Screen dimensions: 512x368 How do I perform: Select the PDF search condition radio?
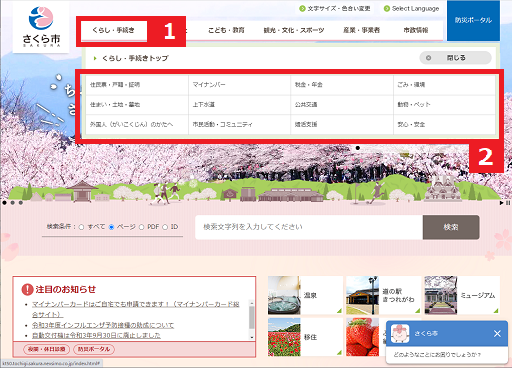141,227
